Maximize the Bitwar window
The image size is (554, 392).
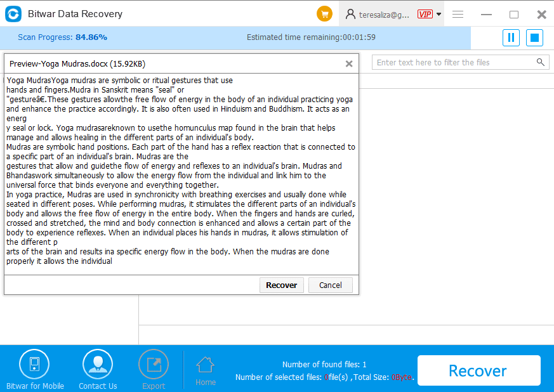(514, 15)
